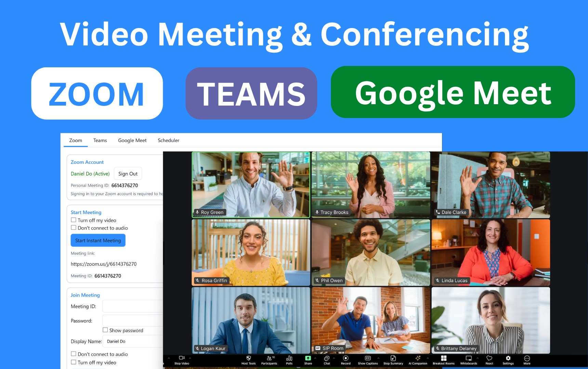Check Don't connect to audio under Join Meeting

point(73,354)
